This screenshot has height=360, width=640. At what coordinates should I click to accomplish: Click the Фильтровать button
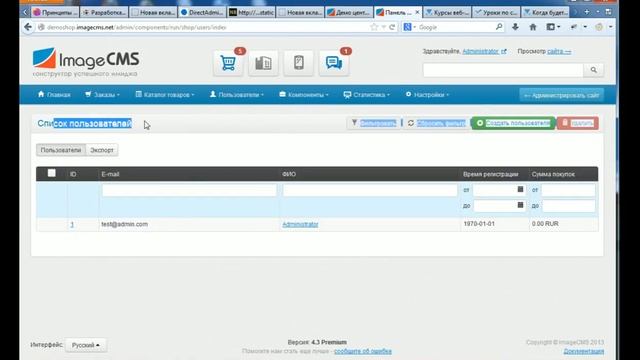373,123
